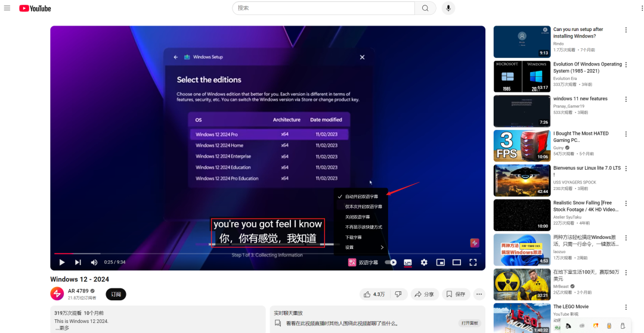This screenshot has width=644, height=333.
Task: Click the pink 双语字幕 bilingual subtitle icon
Action: pyautogui.click(x=352, y=262)
